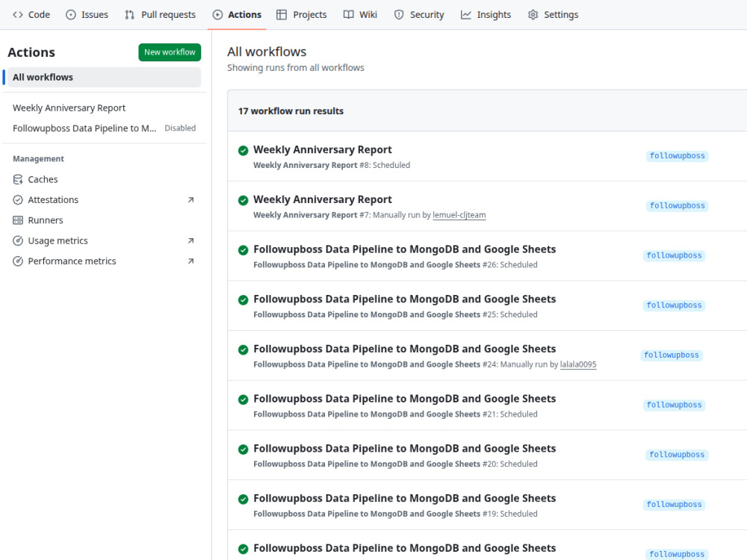Go to the Pull requests tab

pyautogui.click(x=160, y=15)
